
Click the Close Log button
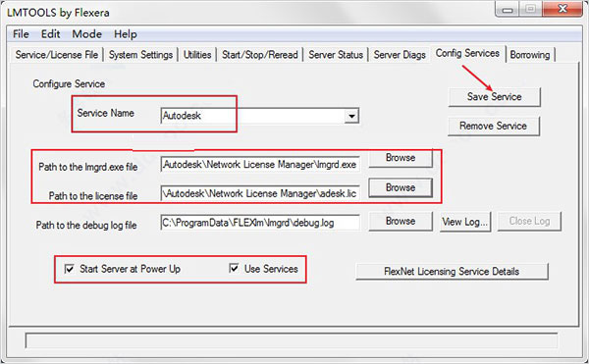[529, 221]
